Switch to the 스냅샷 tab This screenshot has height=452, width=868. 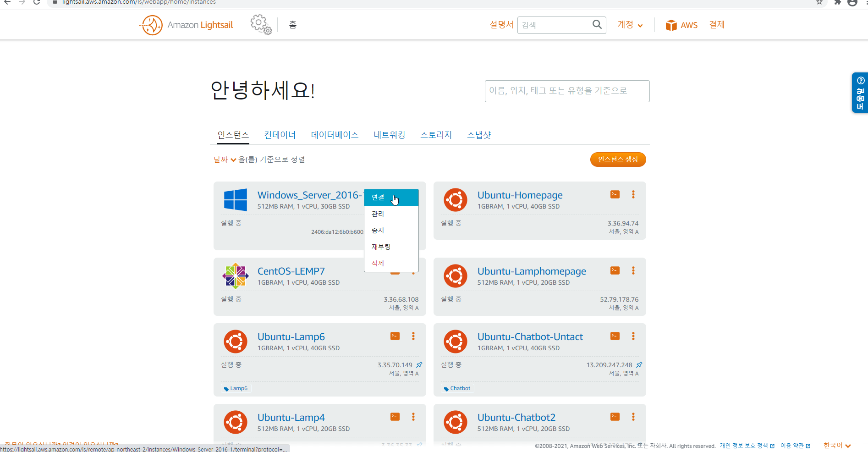tap(479, 135)
